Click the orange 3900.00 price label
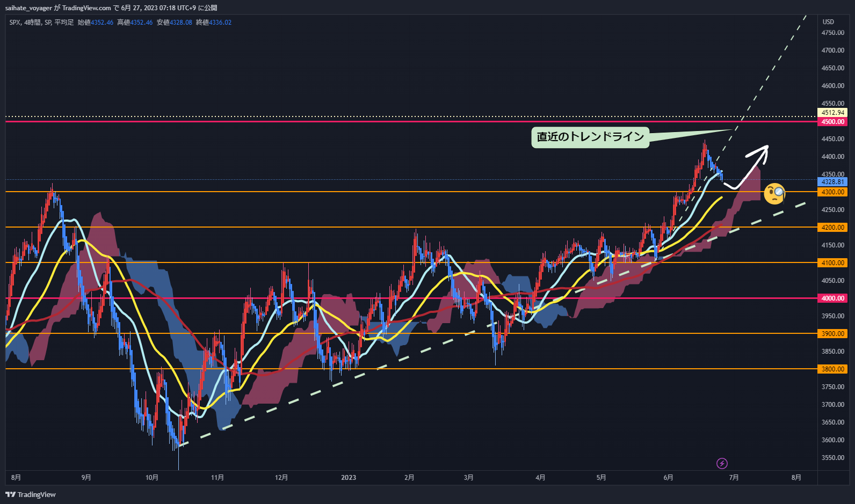 832,334
